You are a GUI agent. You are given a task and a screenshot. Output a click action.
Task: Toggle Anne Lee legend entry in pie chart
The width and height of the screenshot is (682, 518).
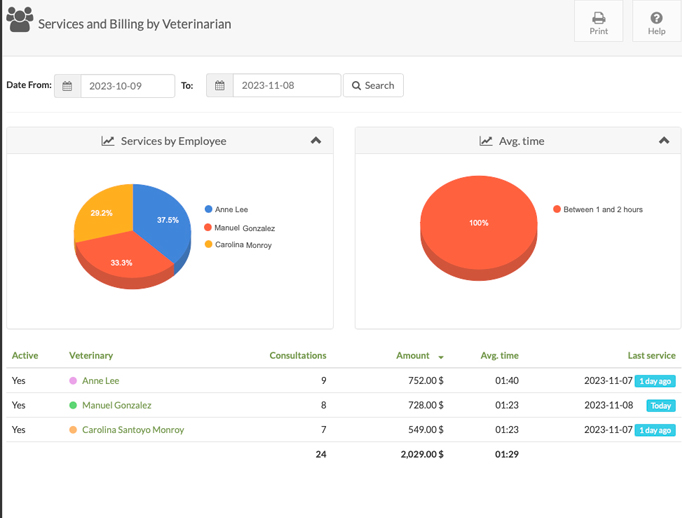[226, 209]
